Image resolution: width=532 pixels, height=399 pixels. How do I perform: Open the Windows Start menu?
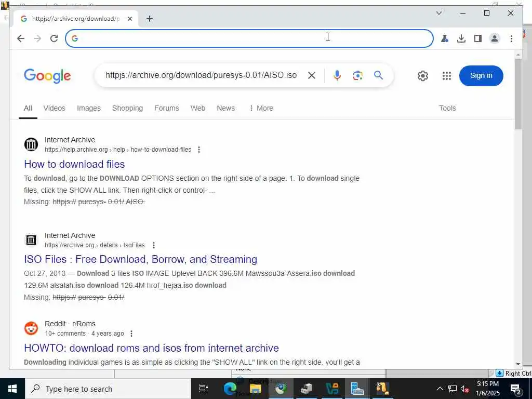pos(12,389)
